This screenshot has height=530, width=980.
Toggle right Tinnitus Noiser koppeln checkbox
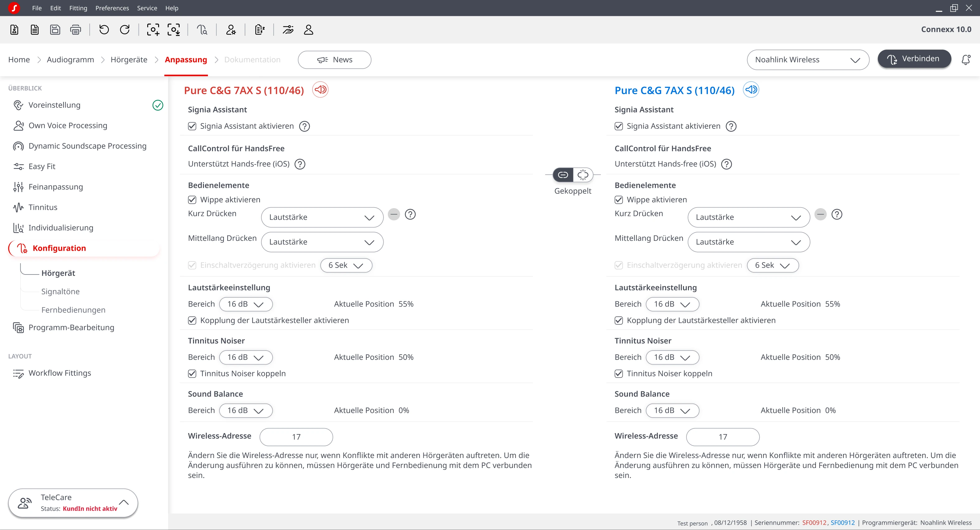coord(619,374)
